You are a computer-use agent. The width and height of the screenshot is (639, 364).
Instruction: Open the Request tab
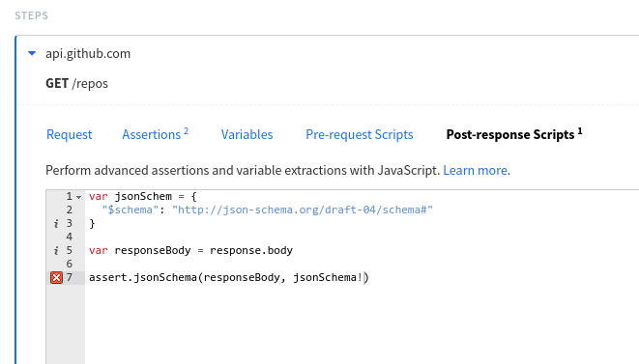coord(70,135)
